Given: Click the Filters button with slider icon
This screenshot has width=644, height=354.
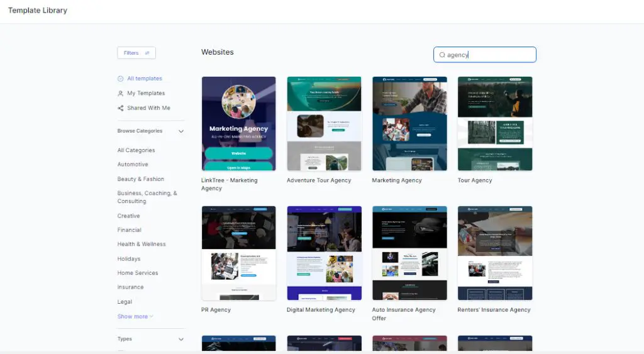Looking at the screenshot, I should (136, 53).
